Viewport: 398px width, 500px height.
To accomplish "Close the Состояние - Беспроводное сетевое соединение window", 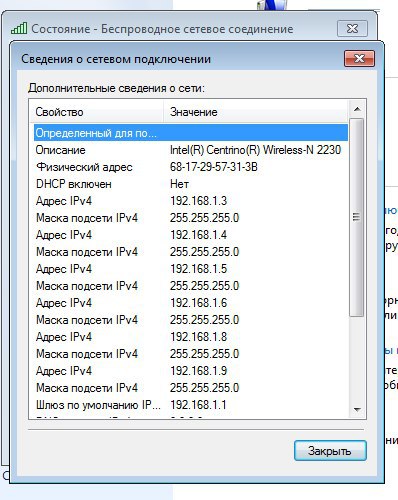I will point(352,29).
